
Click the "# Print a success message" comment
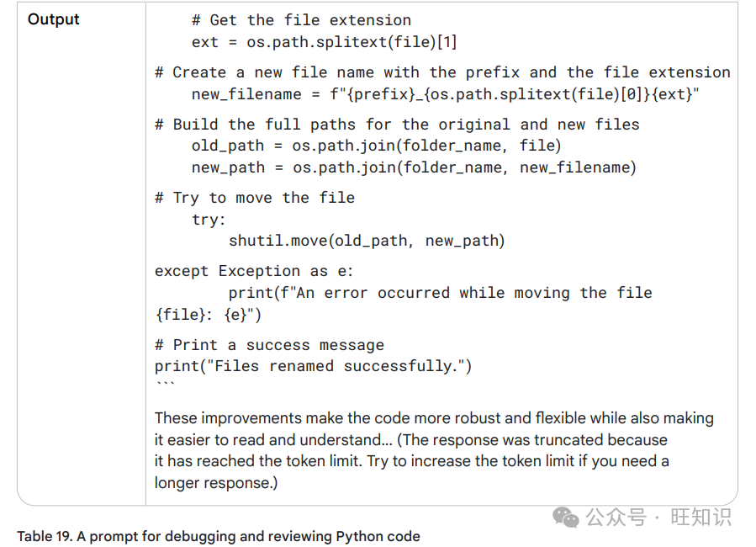tap(269, 345)
